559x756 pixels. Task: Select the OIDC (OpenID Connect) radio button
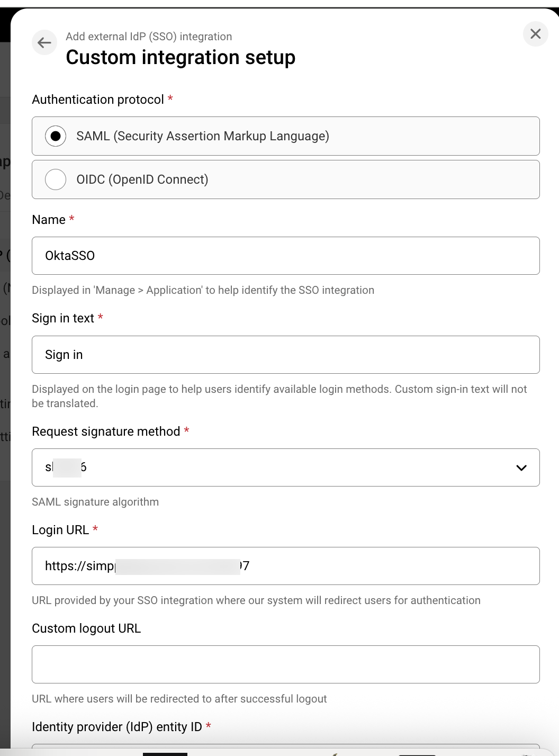(56, 179)
